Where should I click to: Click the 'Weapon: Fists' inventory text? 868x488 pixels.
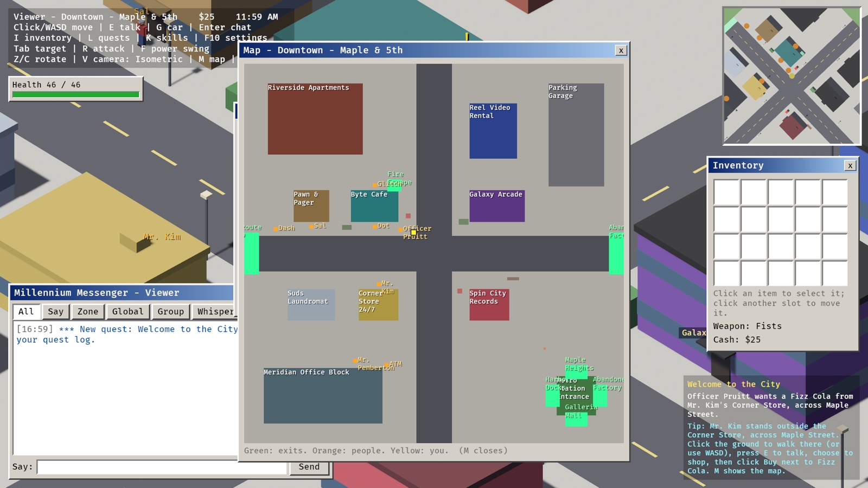pos(747,326)
